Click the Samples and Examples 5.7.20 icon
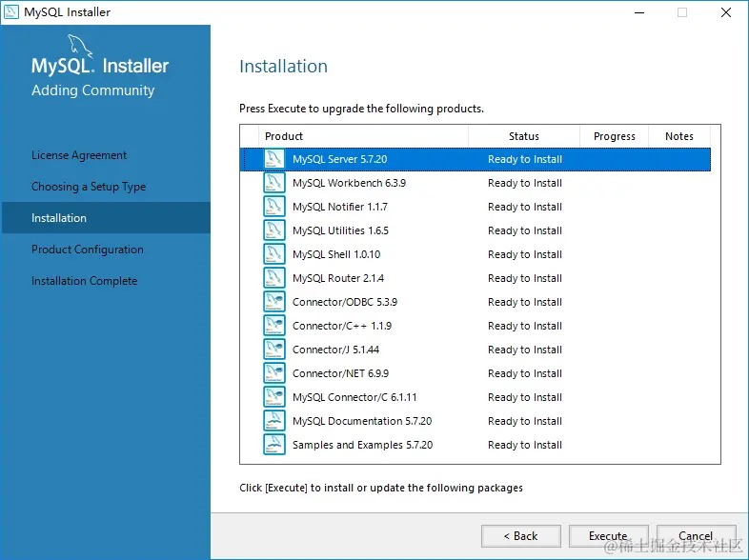The image size is (749, 560). [274, 445]
